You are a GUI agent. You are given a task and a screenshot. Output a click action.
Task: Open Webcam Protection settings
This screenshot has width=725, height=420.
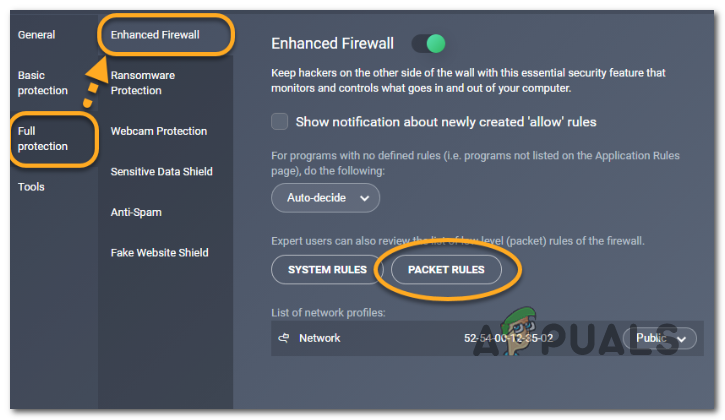(x=158, y=131)
